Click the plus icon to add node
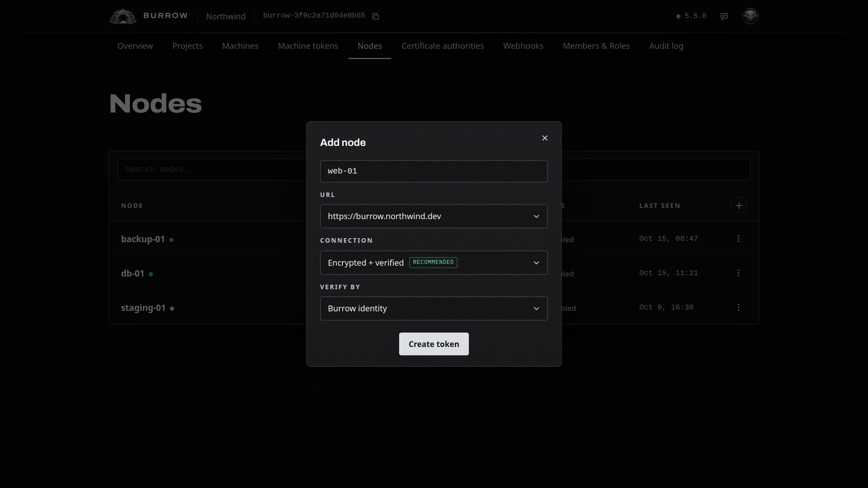868x488 pixels. [x=739, y=206]
